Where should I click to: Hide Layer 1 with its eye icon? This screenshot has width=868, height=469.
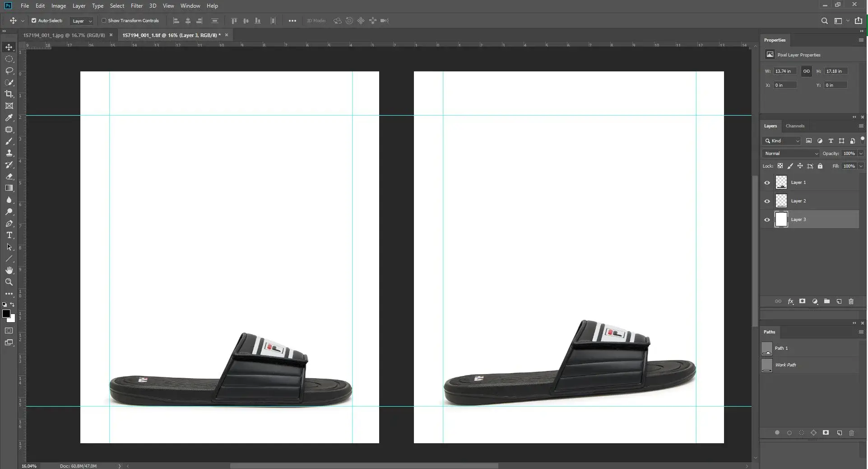pos(767,183)
